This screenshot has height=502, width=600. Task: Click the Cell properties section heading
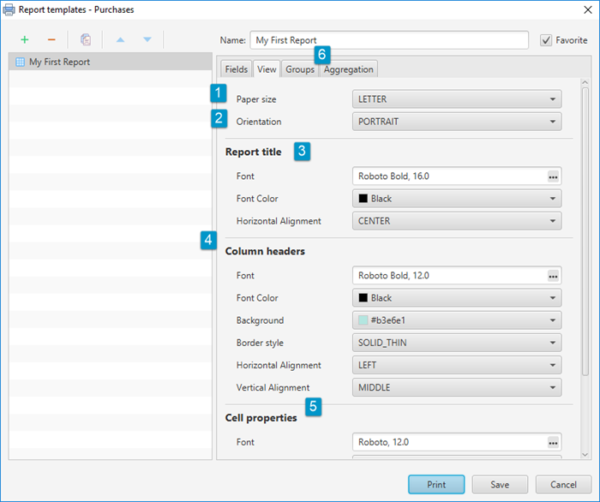coord(261,418)
